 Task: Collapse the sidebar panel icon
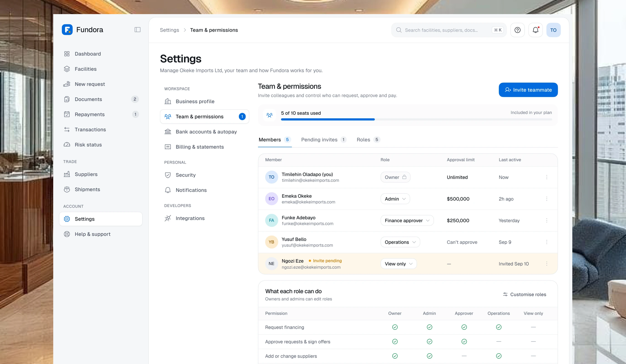click(x=137, y=30)
